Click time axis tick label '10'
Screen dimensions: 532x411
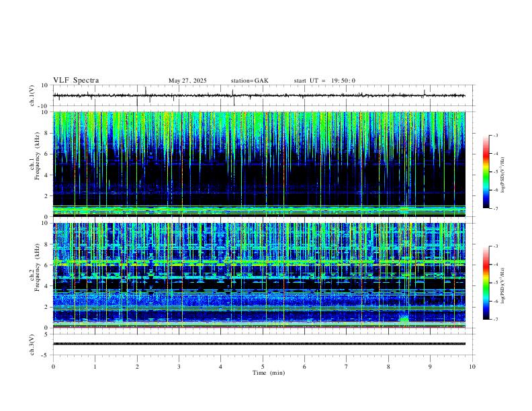point(472,367)
